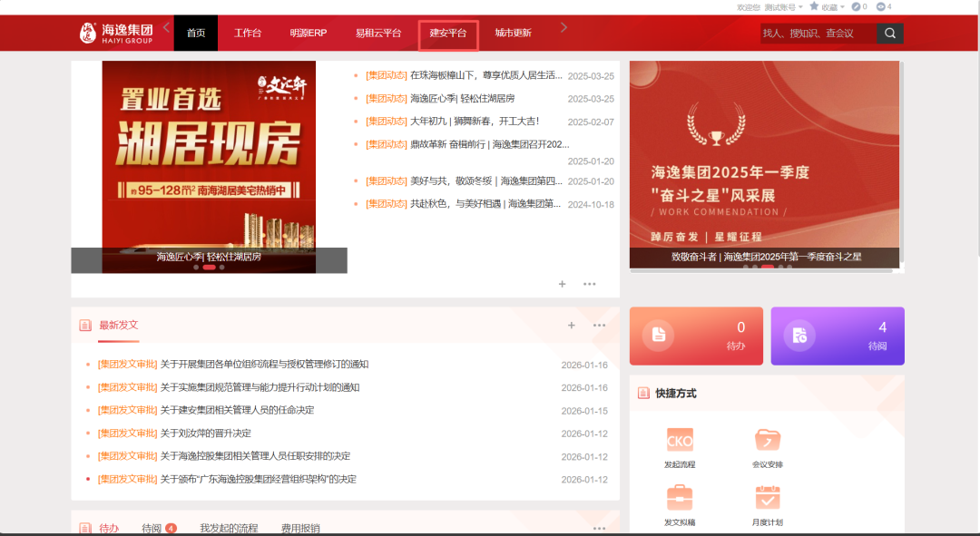
Task: Select the active red dot on right banner carousel
Action: pos(768,267)
